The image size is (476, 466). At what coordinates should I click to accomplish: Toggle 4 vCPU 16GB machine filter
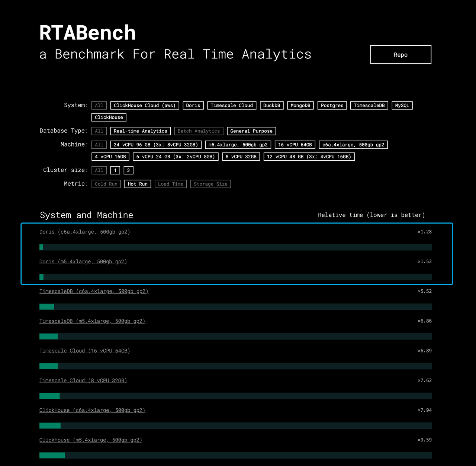coord(110,157)
